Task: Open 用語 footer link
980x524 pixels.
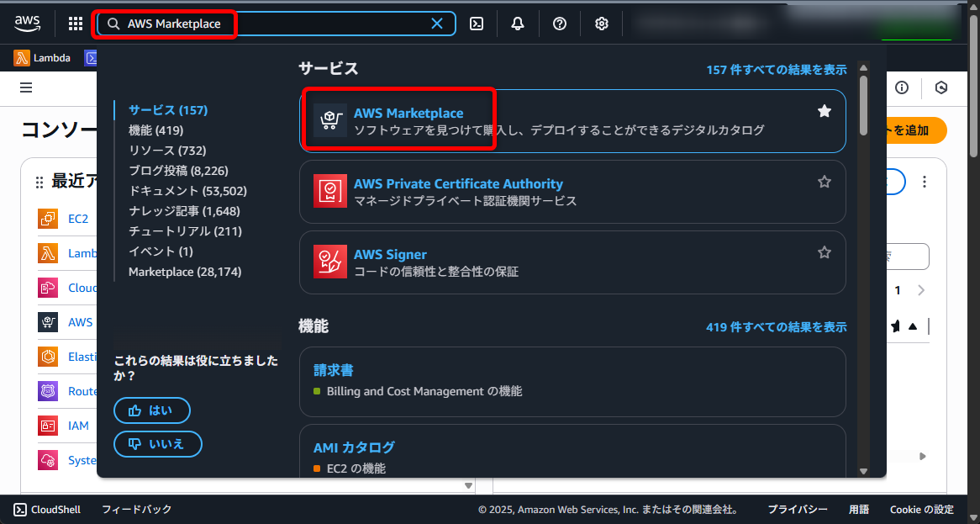Action: click(859, 509)
